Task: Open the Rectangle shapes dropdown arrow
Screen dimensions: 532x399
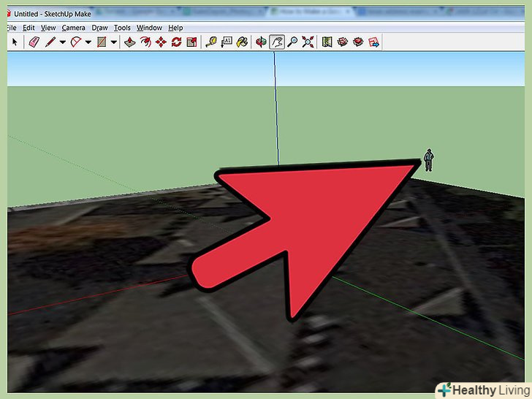Action: (114, 42)
